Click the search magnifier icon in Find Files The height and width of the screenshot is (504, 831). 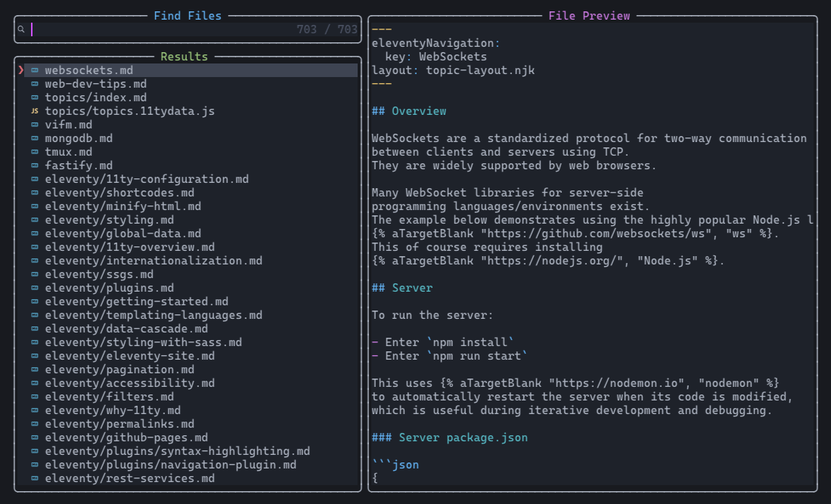(x=21, y=29)
